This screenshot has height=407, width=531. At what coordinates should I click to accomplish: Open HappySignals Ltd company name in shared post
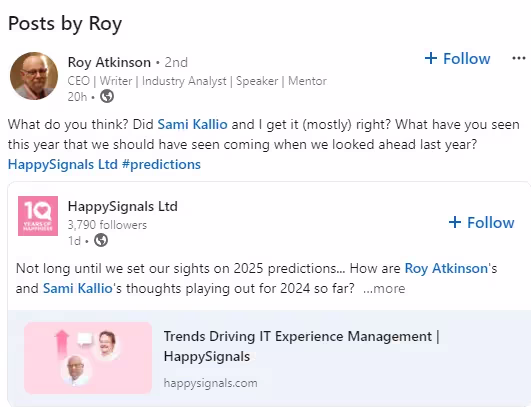[x=123, y=206]
